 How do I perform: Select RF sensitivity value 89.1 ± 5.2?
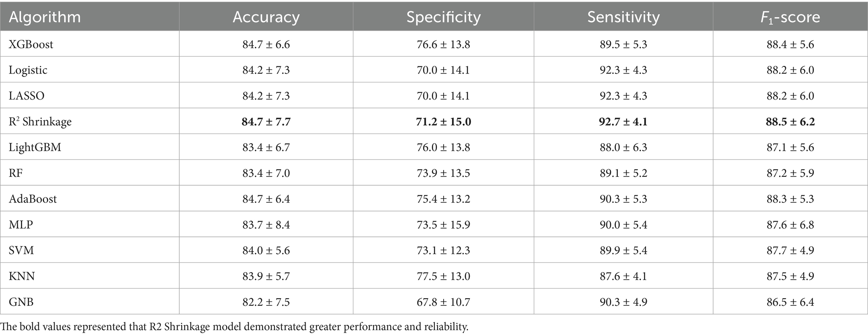(x=623, y=173)
